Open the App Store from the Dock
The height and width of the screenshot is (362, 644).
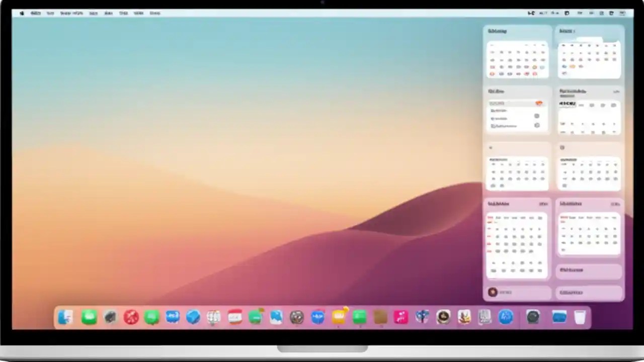[x=317, y=317]
